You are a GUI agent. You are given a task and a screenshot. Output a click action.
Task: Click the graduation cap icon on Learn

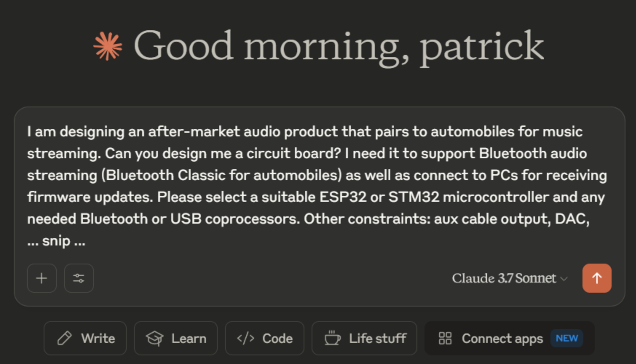tap(154, 338)
